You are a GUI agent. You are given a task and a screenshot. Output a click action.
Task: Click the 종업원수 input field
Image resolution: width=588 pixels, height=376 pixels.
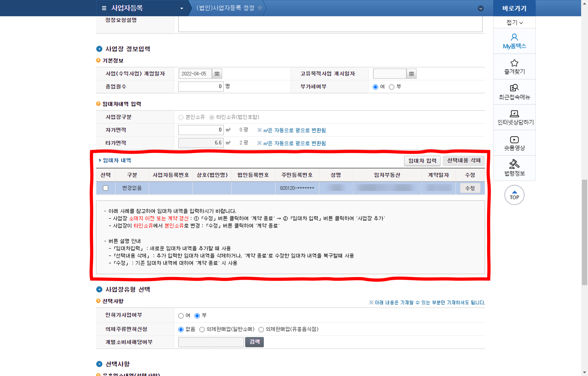(201, 86)
